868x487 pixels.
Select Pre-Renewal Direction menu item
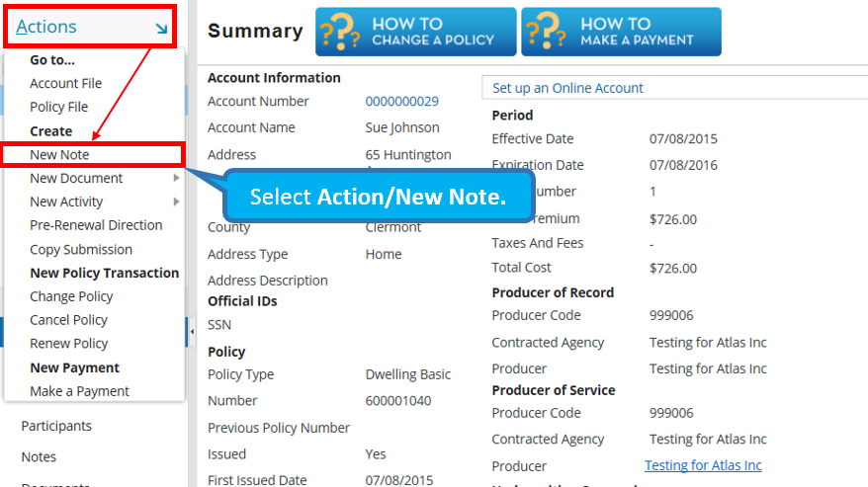(x=96, y=225)
